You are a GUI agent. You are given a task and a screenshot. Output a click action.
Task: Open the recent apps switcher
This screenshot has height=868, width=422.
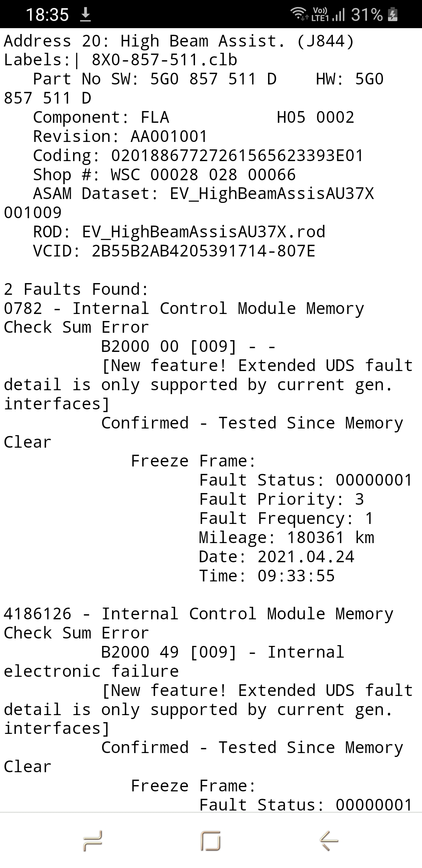93,840
